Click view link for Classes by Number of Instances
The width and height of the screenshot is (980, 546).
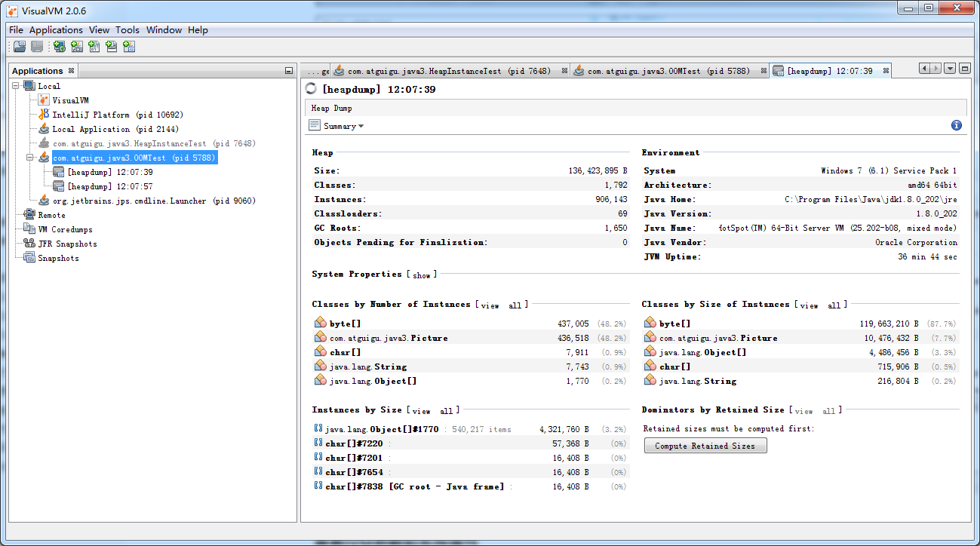490,305
